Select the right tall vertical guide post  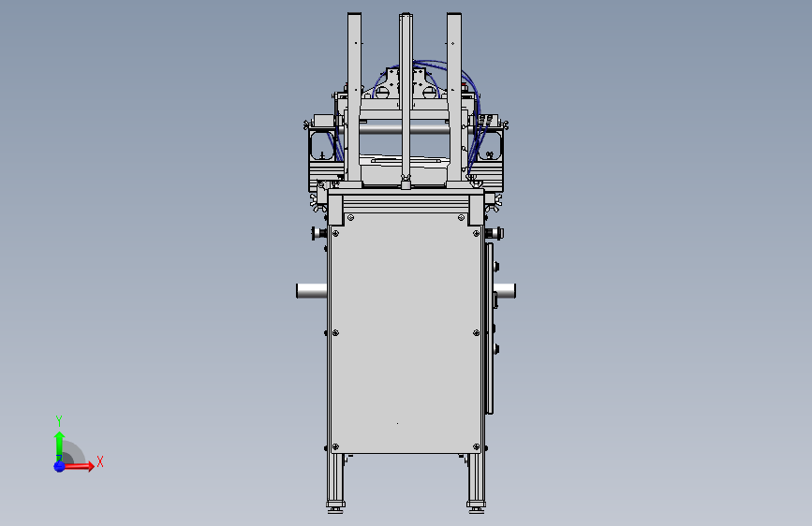point(454,98)
